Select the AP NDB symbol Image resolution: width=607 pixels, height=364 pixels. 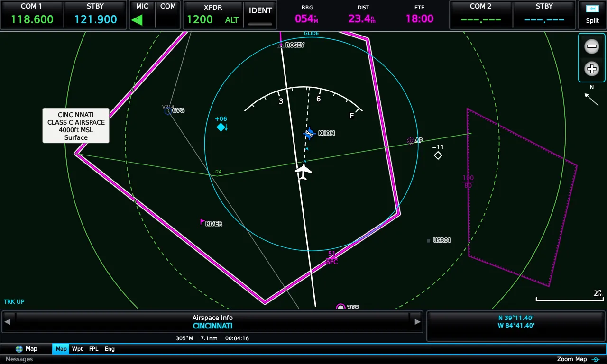[x=410, y=141]
